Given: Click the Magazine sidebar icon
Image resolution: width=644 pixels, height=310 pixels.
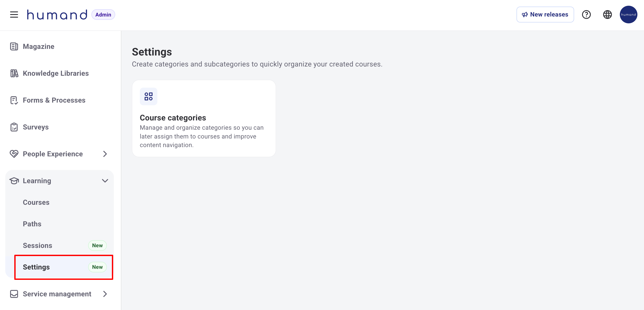Looking at the screenshot, I should tap(14, 47).
